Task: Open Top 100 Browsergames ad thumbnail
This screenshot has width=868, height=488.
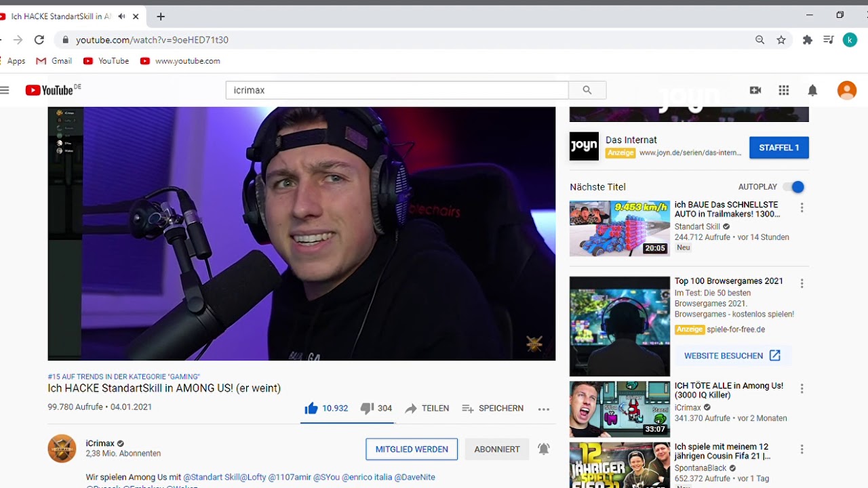Action: tap(620, 326)
